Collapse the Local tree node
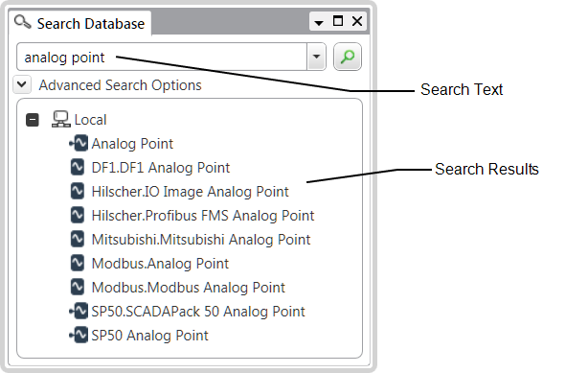 33,120
